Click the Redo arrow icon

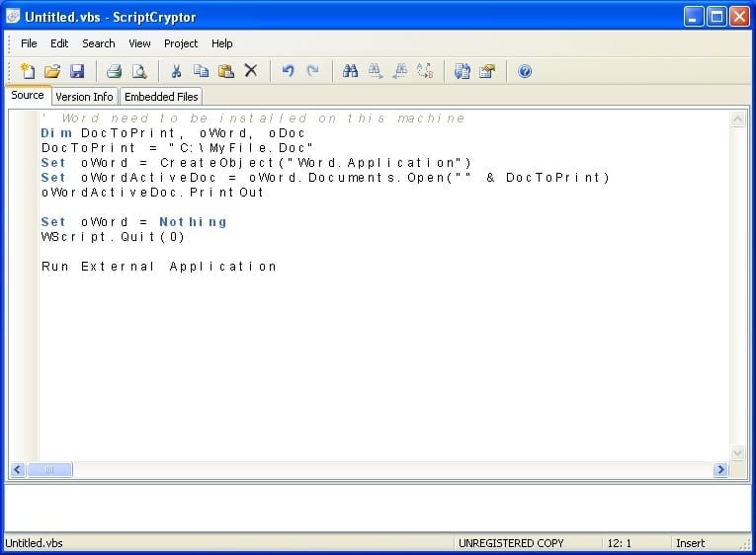click(313, 71)
